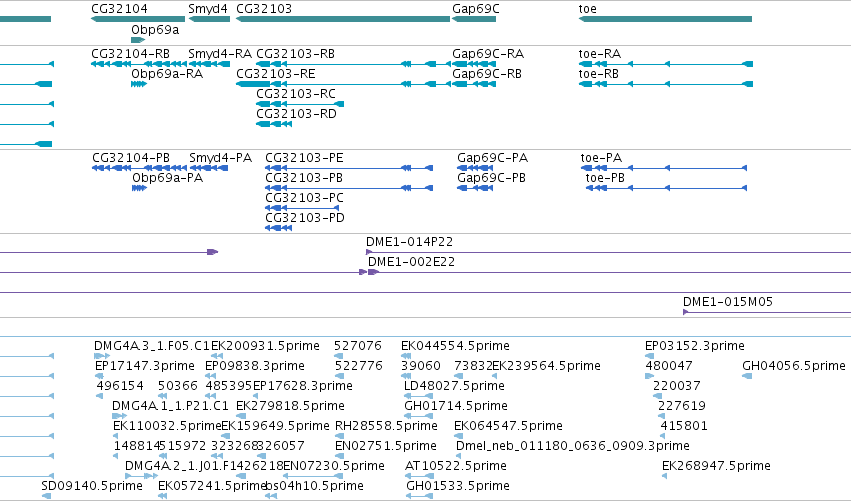Screen dimensions: 851x501
Task: Select the EP09838.3prime EST label
Action: 255,367
